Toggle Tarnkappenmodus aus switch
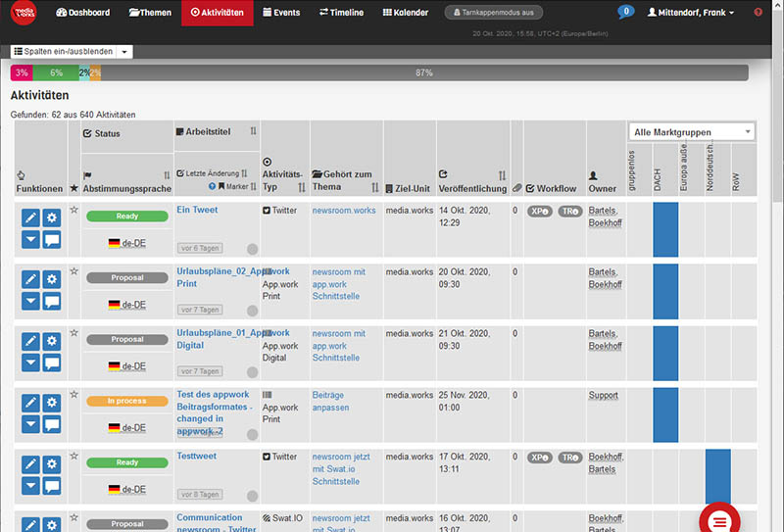The image size is (784, 532). pos(494,13)
